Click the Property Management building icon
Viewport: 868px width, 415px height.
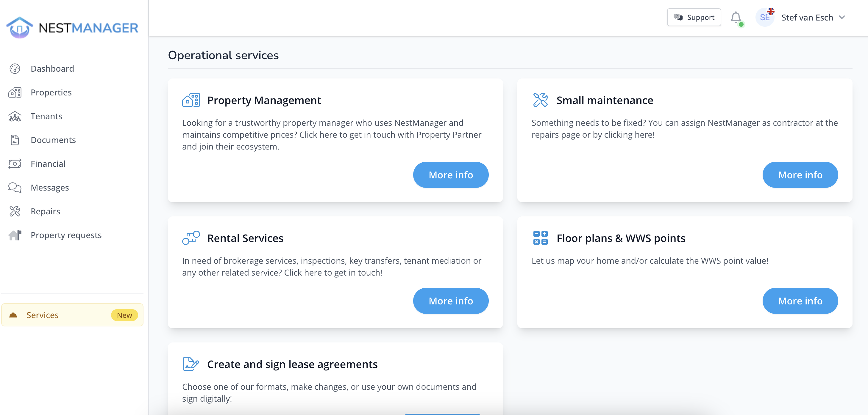(191, 100)
